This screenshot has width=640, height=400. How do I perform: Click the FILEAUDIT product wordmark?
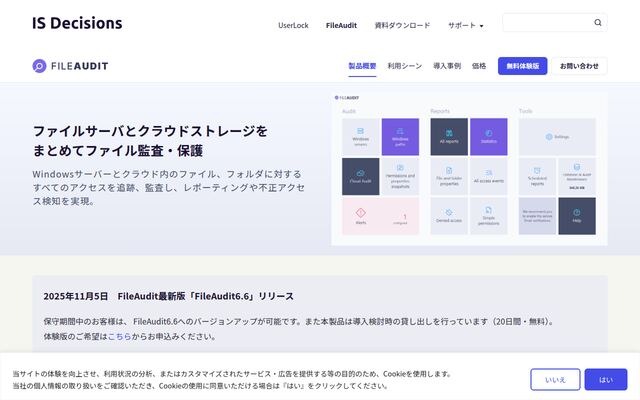pos(80,66)
